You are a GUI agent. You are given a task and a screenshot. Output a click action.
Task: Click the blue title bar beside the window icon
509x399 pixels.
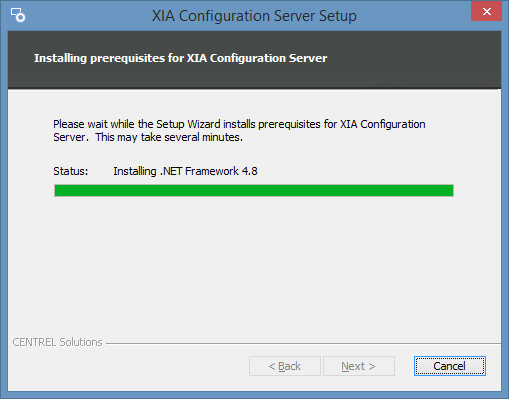click(x=87, y=16)
